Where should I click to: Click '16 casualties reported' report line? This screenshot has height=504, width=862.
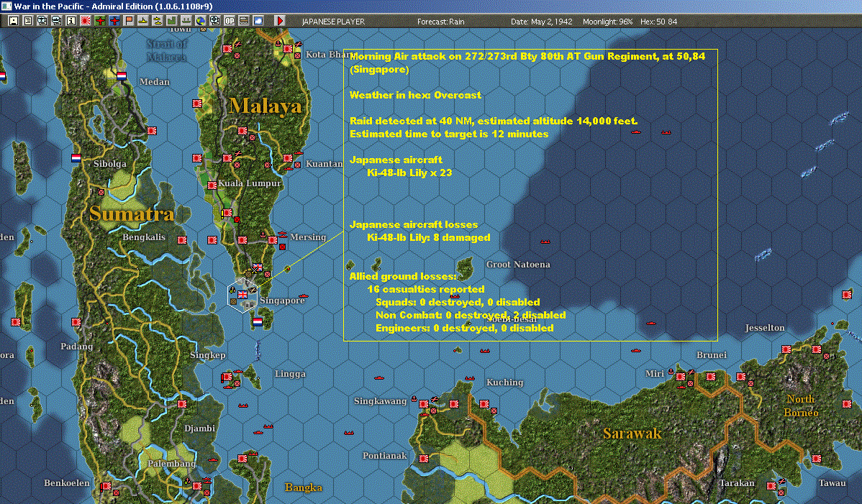(426, 289)
